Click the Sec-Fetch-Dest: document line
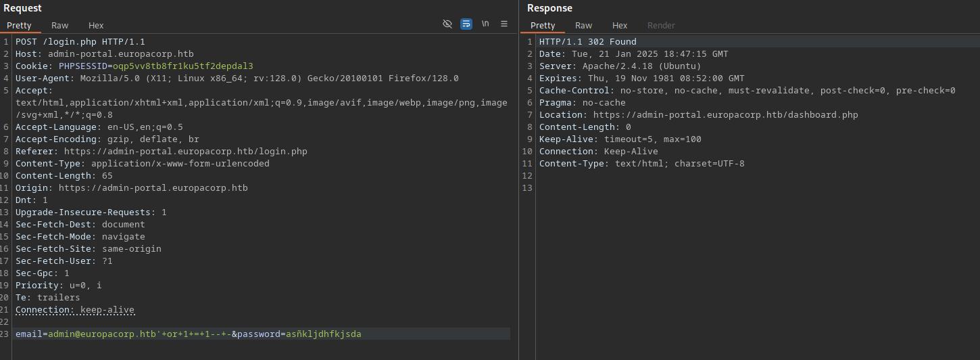The width and height of the screenshot is (980, 360). (80, 224)
